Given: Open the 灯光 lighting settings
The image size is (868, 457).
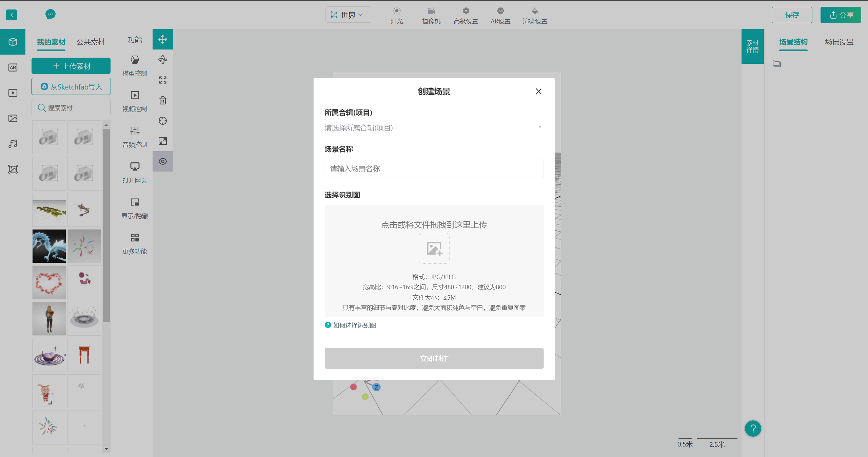Looking at the screenshot, I should [x=396, y=15].
